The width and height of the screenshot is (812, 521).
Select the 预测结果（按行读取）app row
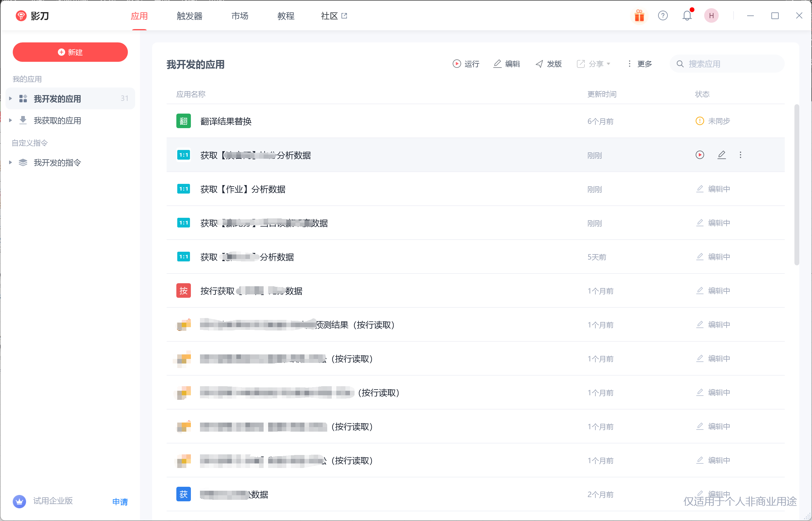[475, 325]
